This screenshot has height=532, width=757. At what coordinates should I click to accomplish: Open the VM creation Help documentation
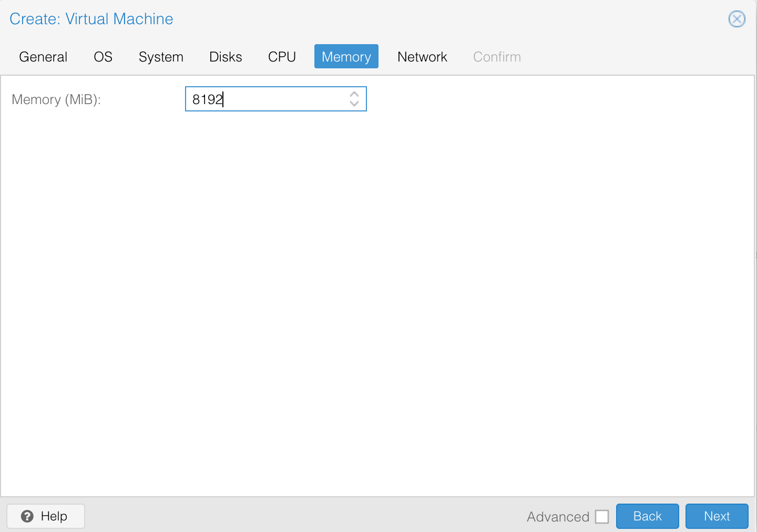(45, 516)
